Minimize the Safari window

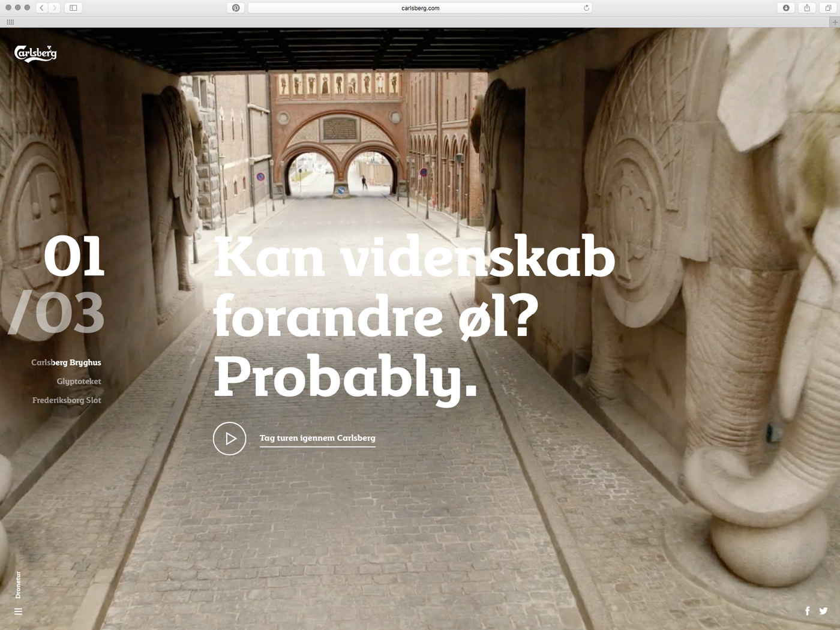click(18, 8)
